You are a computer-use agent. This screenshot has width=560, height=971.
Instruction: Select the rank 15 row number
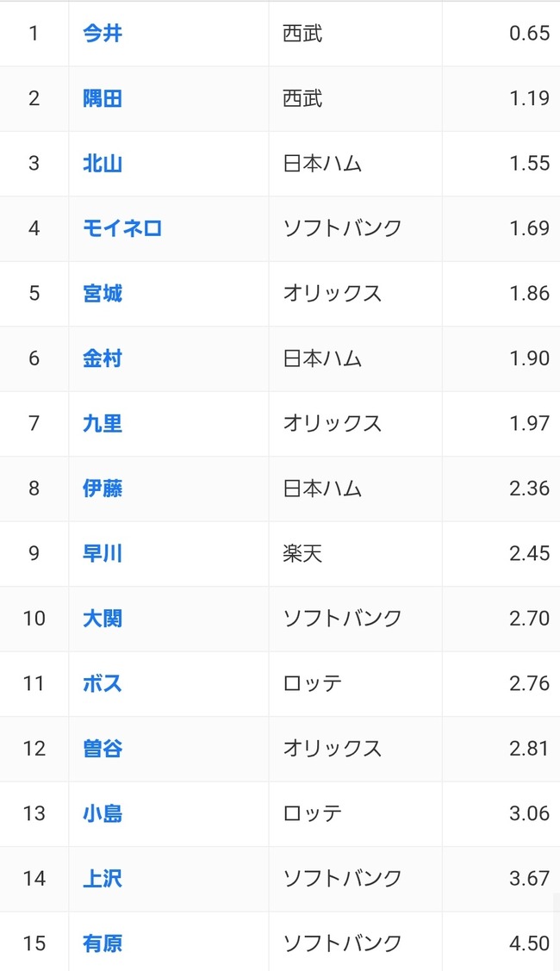coord(34,943)
